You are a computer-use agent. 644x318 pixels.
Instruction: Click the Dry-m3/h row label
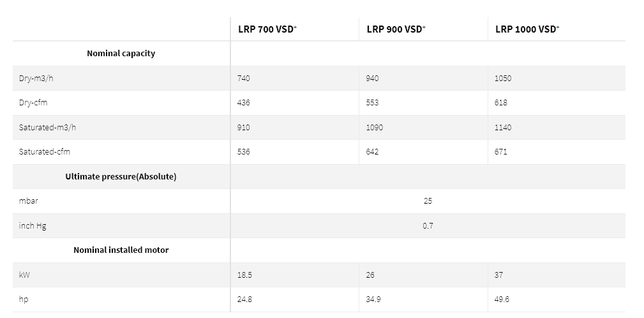pyautogui.click(x=36, y=78)
